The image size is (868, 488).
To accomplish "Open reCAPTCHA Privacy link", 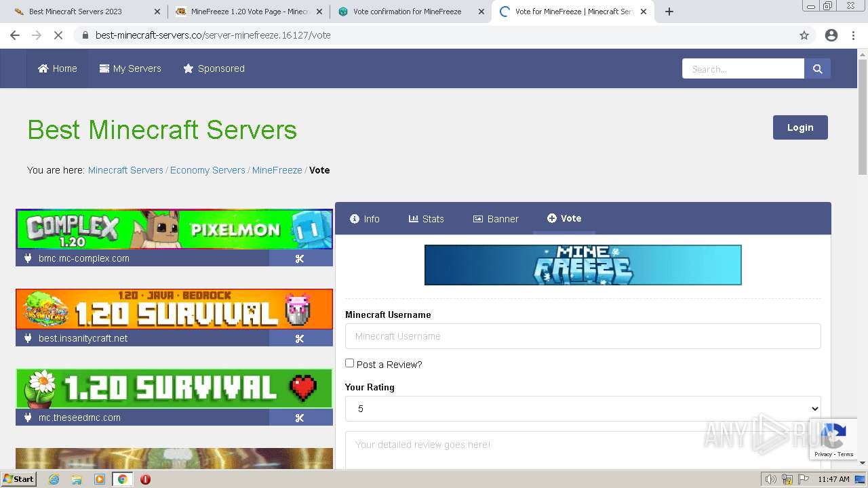I will 823,454.
